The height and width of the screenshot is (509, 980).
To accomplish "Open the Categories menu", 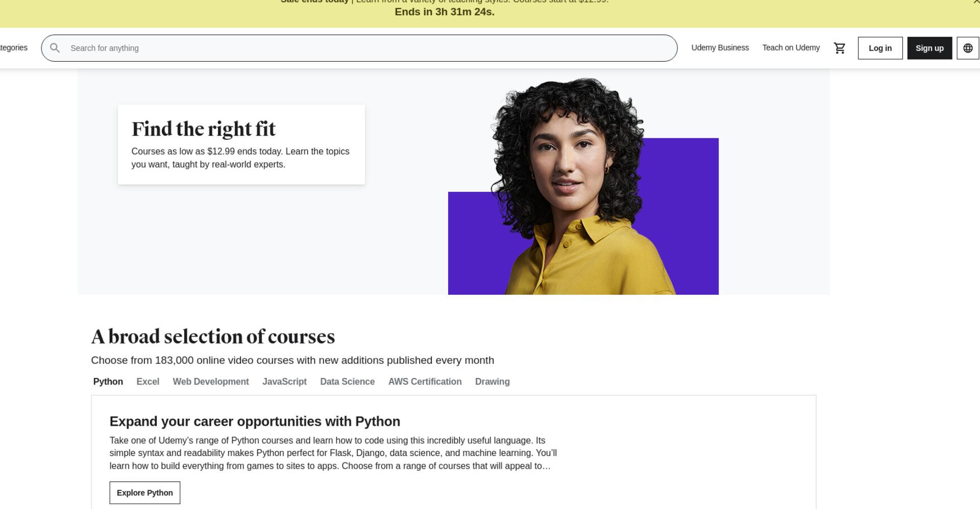I will pyautogui.click(x=14, y=48).
